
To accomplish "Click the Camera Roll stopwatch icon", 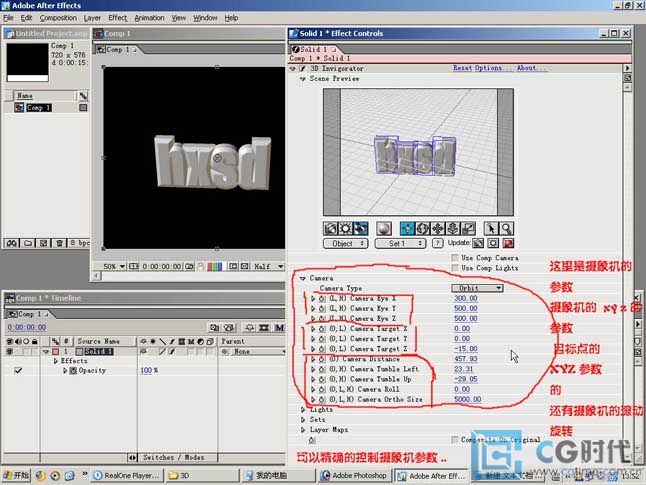I will click(x=322, y=389).
